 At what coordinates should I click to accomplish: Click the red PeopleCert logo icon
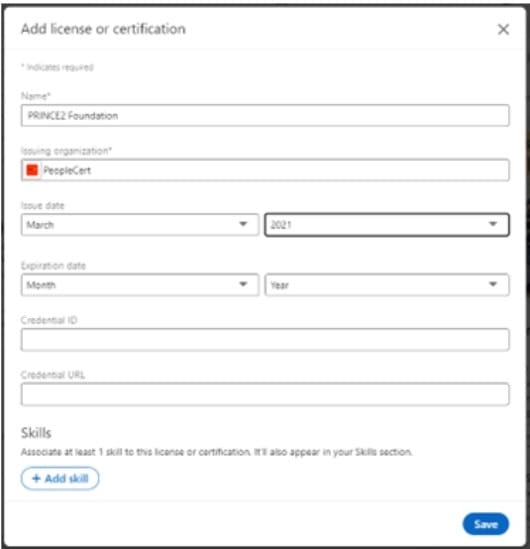[32, 170]
